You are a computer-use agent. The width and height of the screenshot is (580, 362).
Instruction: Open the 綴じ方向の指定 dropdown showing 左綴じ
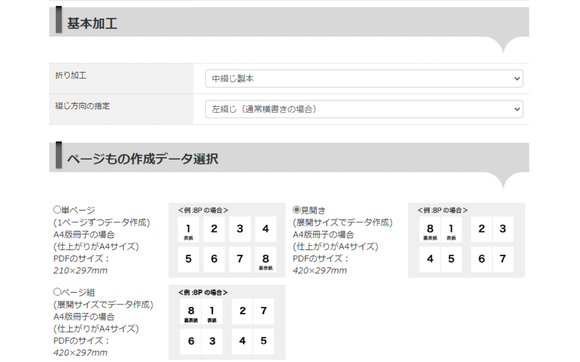[364, 109]
